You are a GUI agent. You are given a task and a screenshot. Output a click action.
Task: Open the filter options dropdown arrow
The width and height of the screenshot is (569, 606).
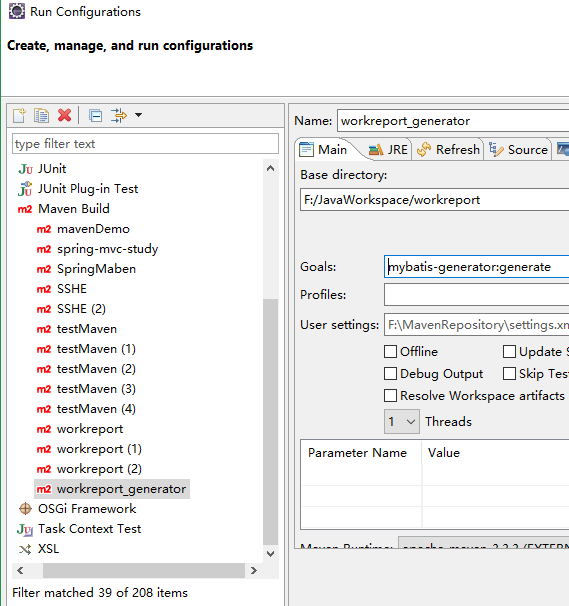tap(138, 115)
